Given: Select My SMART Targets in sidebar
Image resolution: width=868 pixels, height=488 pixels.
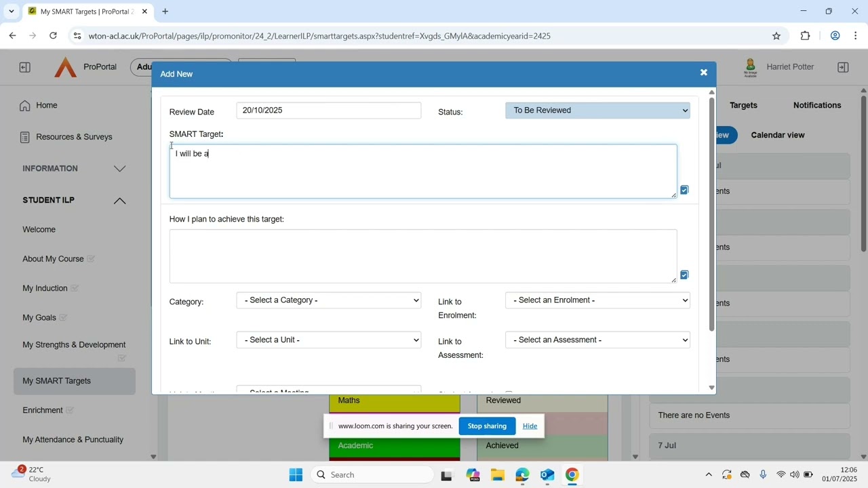Looking at the screenshot, I should coord(75,381).
